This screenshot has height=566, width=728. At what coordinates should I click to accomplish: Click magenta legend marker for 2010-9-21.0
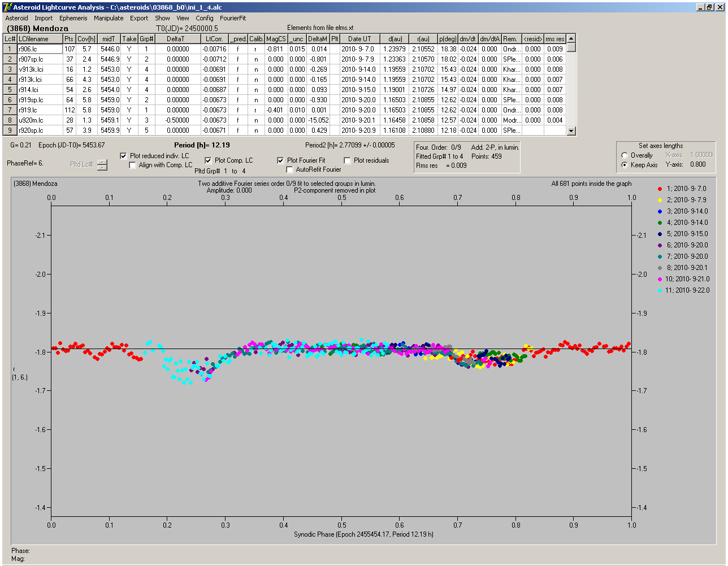click(x=660, y=279)
